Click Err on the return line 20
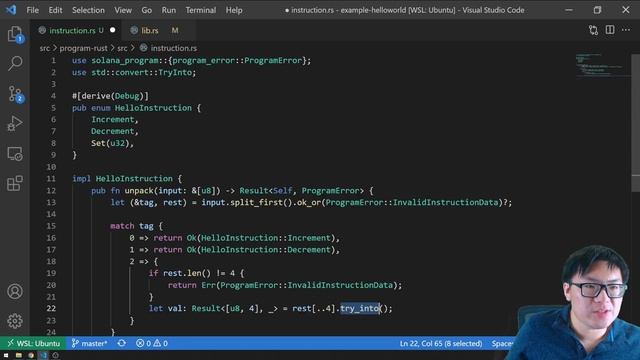The height and width of the screenshot is (360, 640). 208,285
